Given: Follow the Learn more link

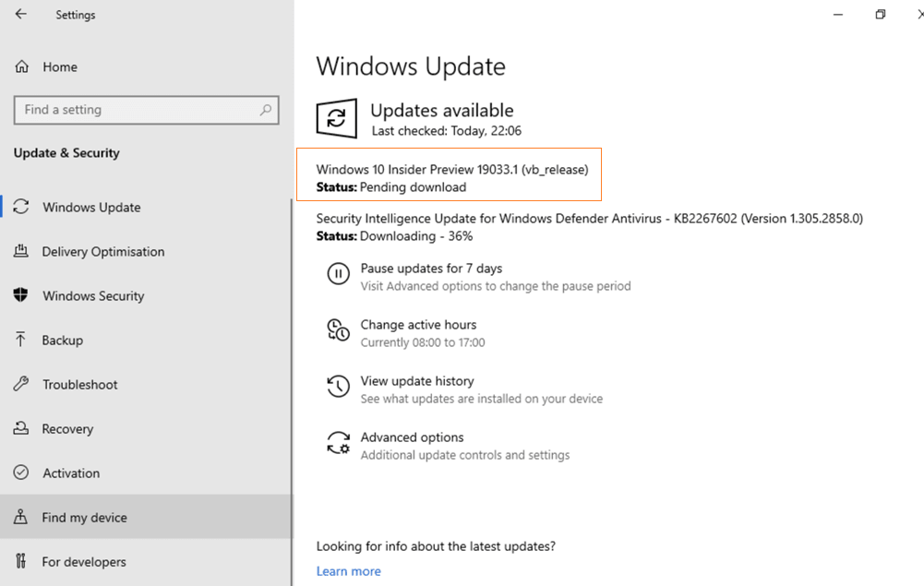Looking at the screenshot, I should point(348,570).
